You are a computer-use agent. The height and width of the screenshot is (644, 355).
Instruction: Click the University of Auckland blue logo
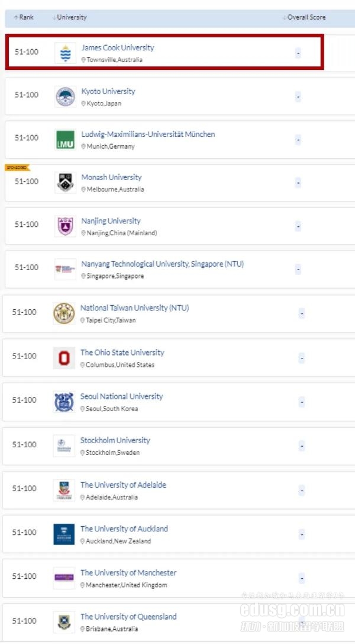click(64, 534)
